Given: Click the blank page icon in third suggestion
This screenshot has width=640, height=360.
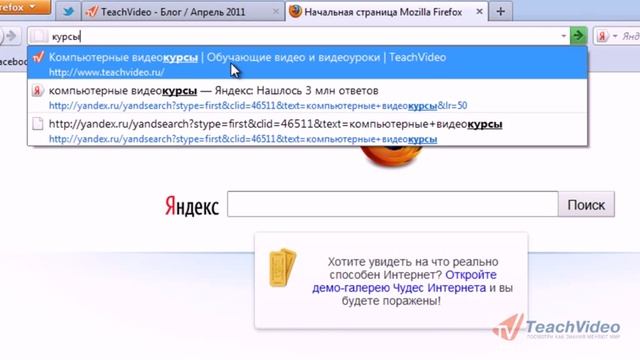Looking at the screenshot, I should (x=38, y=124).
